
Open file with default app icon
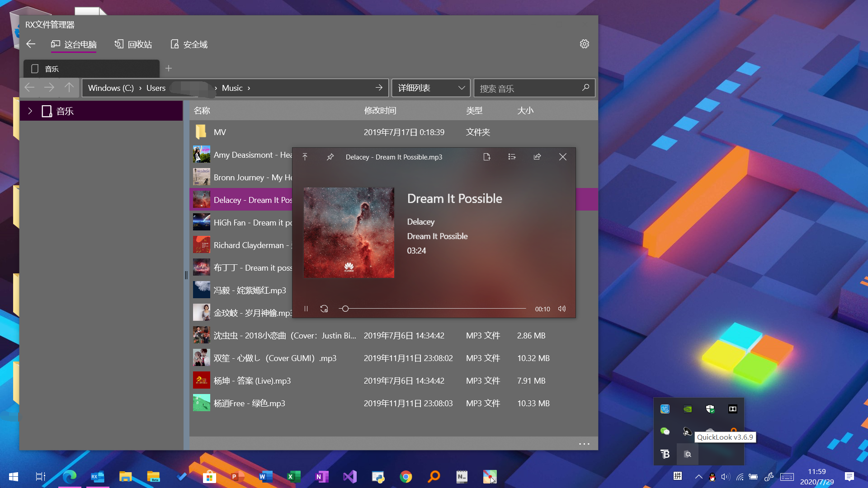point(487,157)
